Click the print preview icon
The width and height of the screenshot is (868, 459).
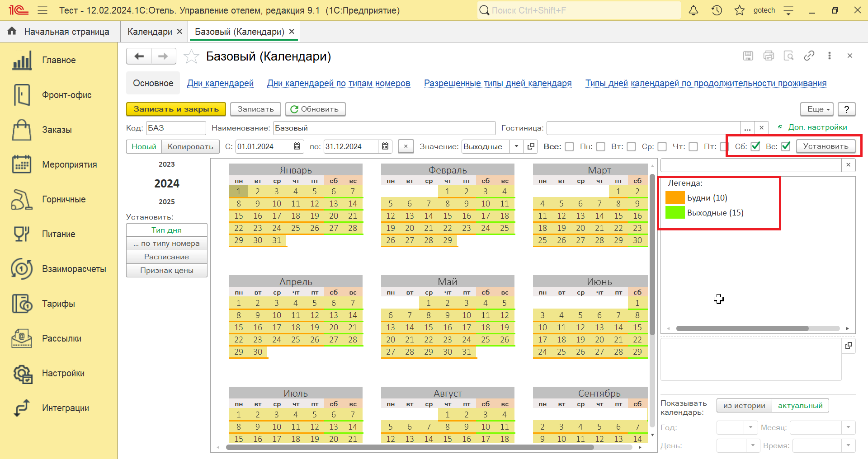(789, 56)
